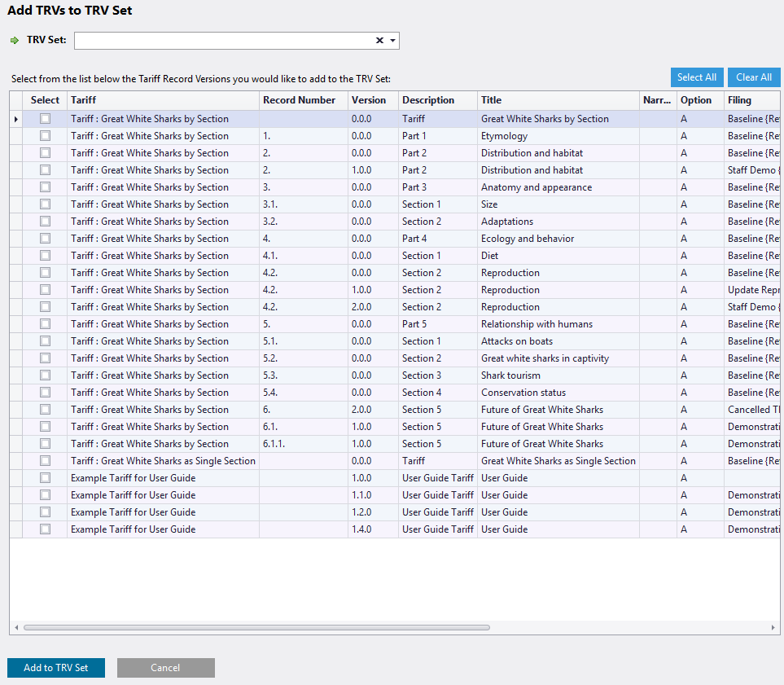Check the box for the Size row

coord(45,204)
